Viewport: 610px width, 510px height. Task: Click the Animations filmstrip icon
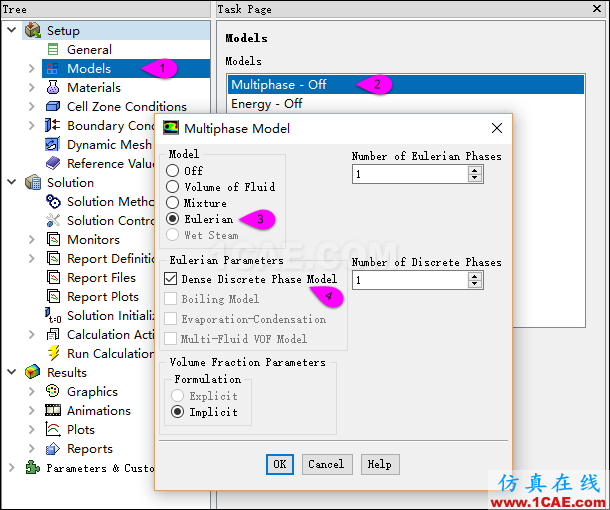pyautogui.click(x=53, y=410)
